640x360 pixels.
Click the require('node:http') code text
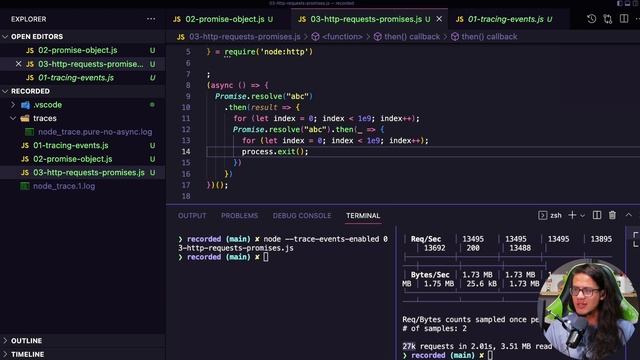[x=269, y=52]
